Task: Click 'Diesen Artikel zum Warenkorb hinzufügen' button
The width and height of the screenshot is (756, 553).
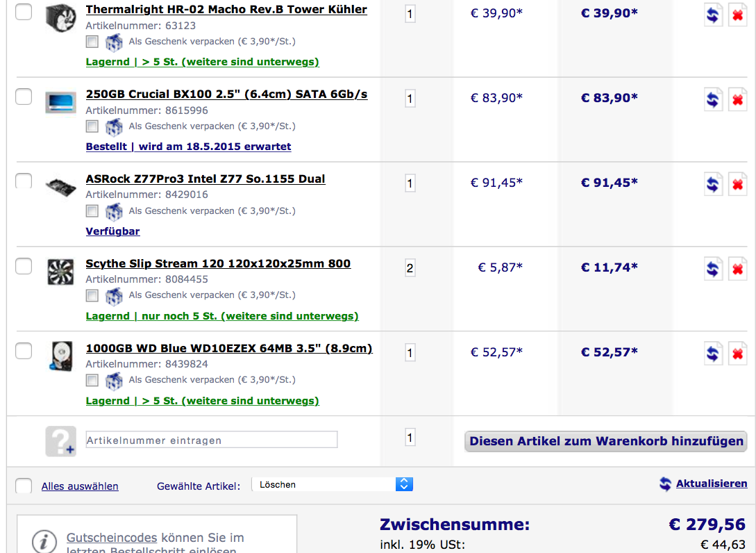Action: click(606, 441)
